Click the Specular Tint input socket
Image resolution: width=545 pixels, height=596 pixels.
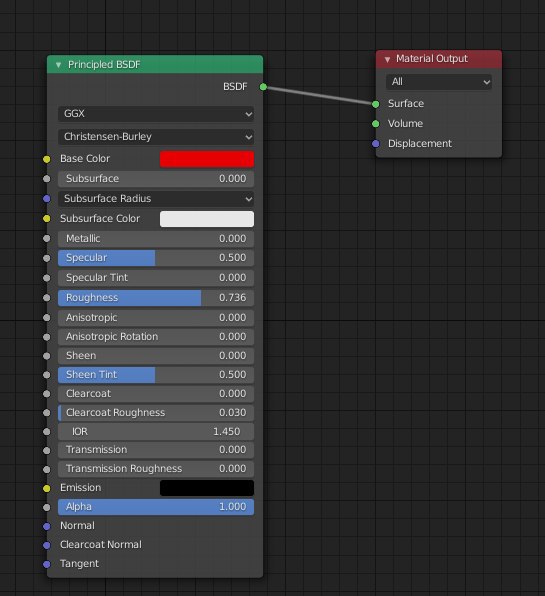(x=47, y=278)
